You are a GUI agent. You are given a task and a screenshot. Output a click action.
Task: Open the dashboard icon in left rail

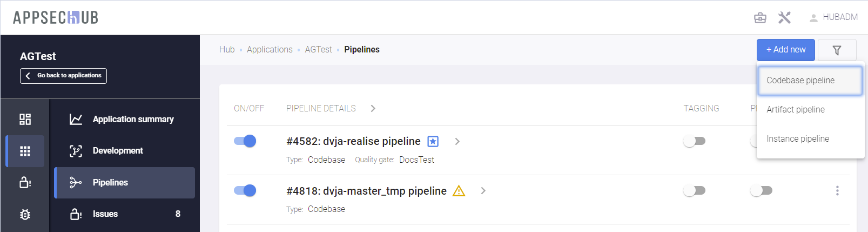tap(25, 120)
